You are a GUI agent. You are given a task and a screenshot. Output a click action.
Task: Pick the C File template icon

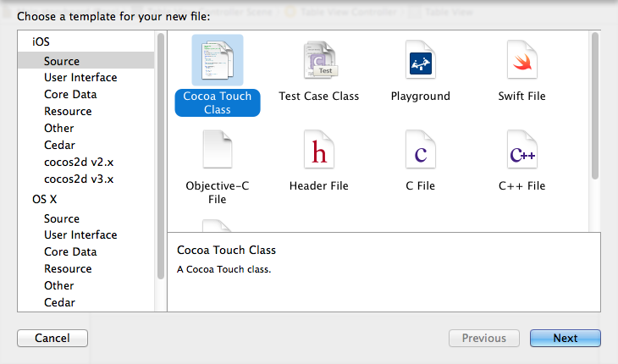coord(421,150)
